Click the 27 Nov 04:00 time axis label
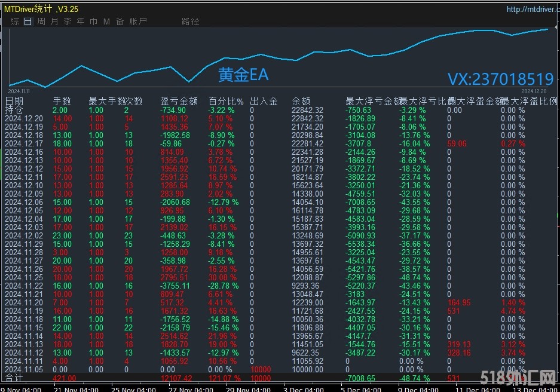The image size is (560, 392). [x=191, y=389]
